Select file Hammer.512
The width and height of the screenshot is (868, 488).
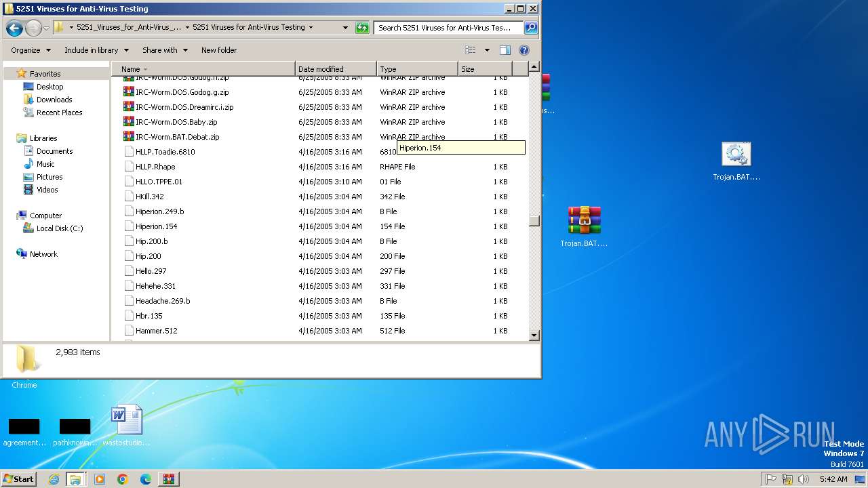[x=156, y=331]
